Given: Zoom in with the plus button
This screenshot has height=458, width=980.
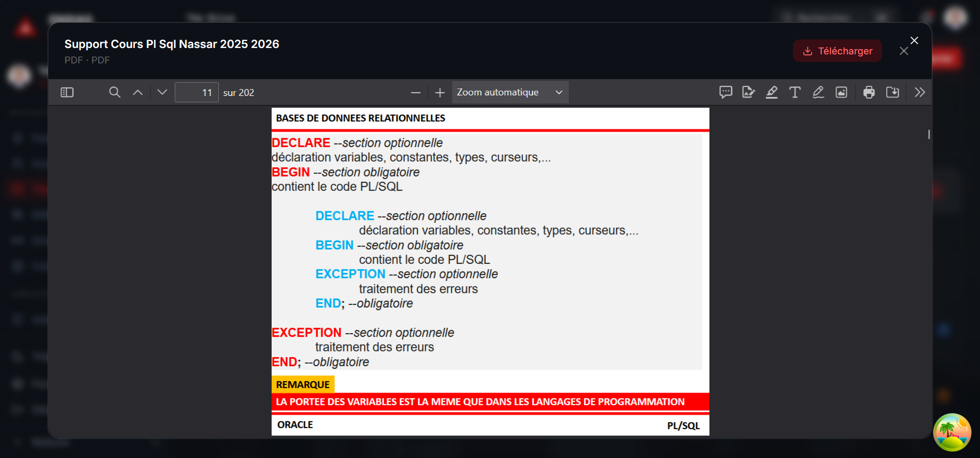Looking at the screenshot, I should coord(440,92).
